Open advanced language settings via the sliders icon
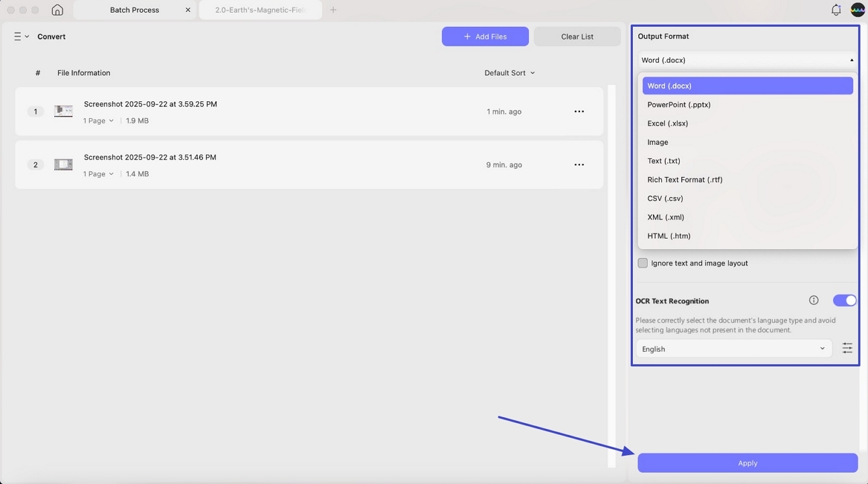The image size is (868, 484). coord(847,348)
